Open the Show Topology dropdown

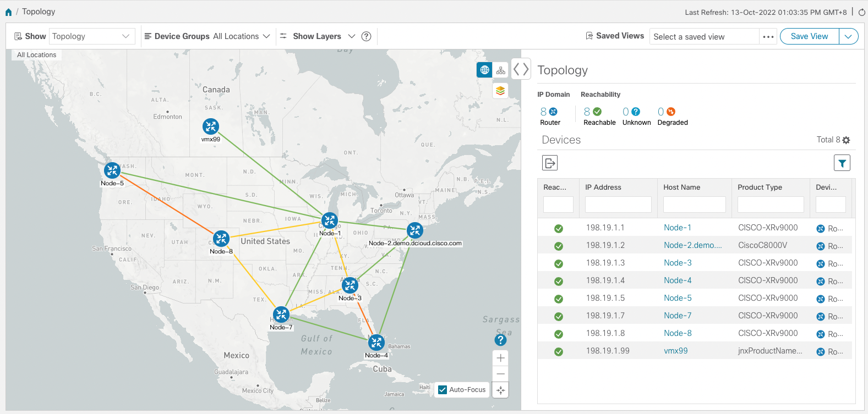click(92, 36)
